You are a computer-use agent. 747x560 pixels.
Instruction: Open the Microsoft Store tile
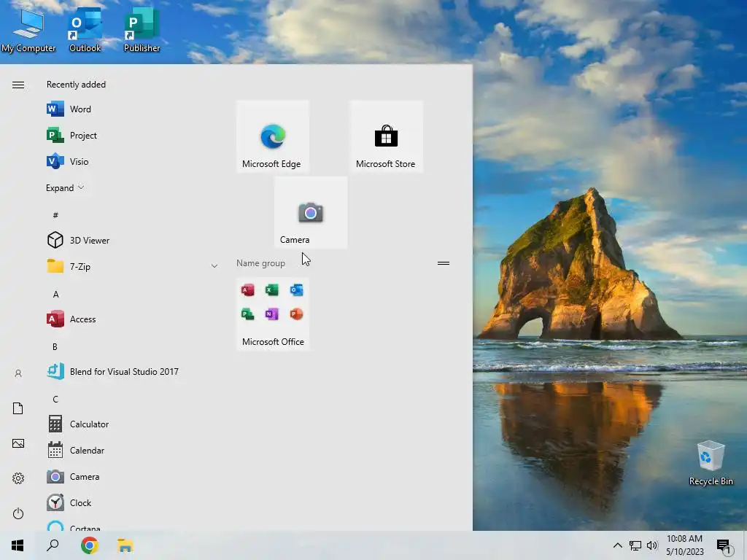pyautogui.click(x=387, y=136)
